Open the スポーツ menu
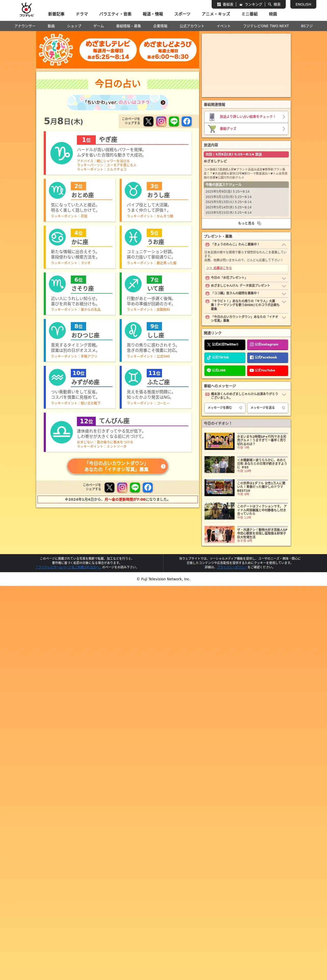 [x=182, y=14]
